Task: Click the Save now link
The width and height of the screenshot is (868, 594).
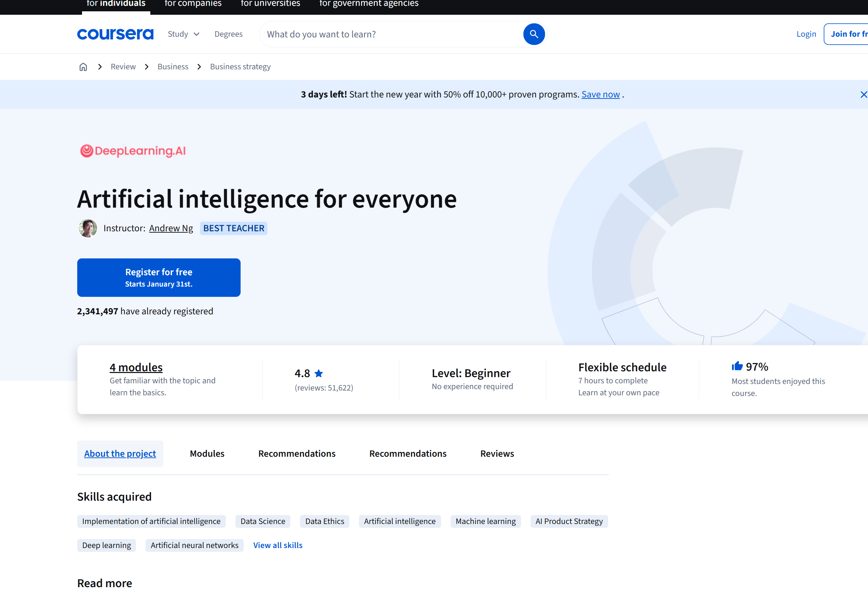Action: tap(600, 94)
